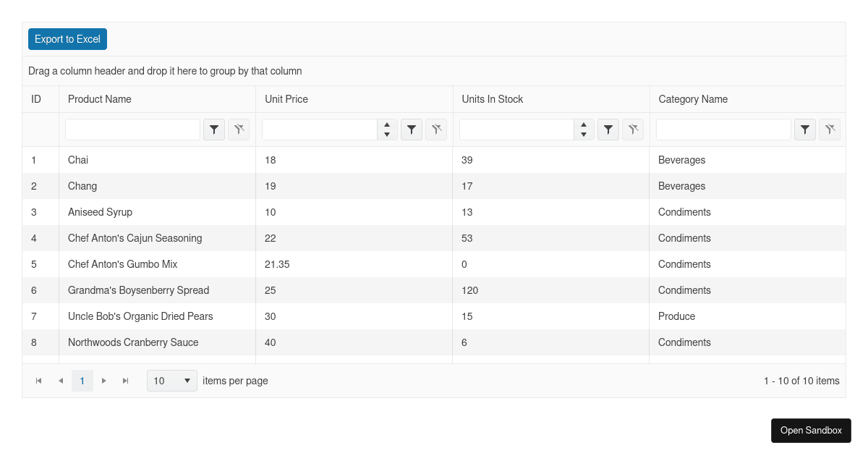Viewport: 868px width, 456px height.
Task: Sort by the Product Name column header
Action: (99, 99)
